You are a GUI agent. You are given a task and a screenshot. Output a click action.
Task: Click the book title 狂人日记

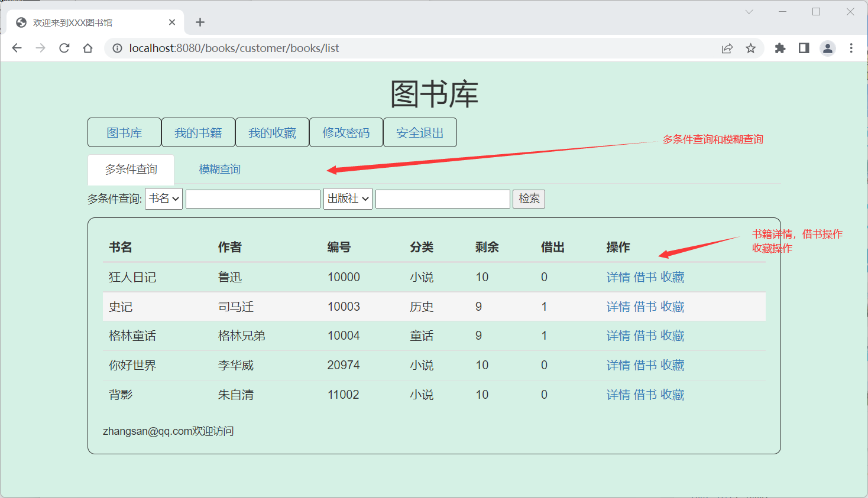tap(132, 277)
